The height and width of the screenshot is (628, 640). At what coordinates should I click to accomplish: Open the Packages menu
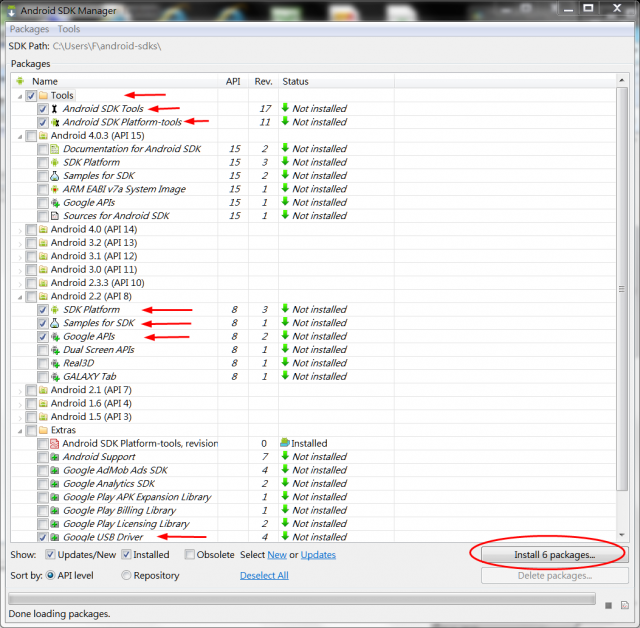(29, 29)
